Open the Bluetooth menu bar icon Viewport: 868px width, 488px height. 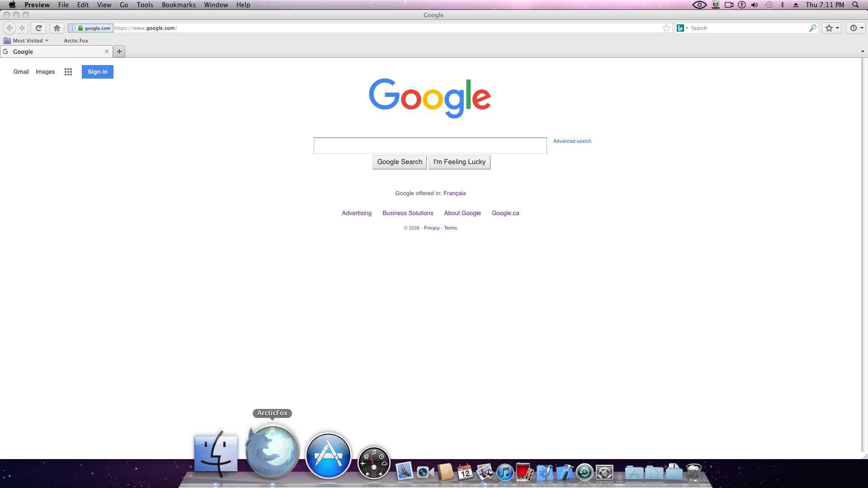pos(783,5)
